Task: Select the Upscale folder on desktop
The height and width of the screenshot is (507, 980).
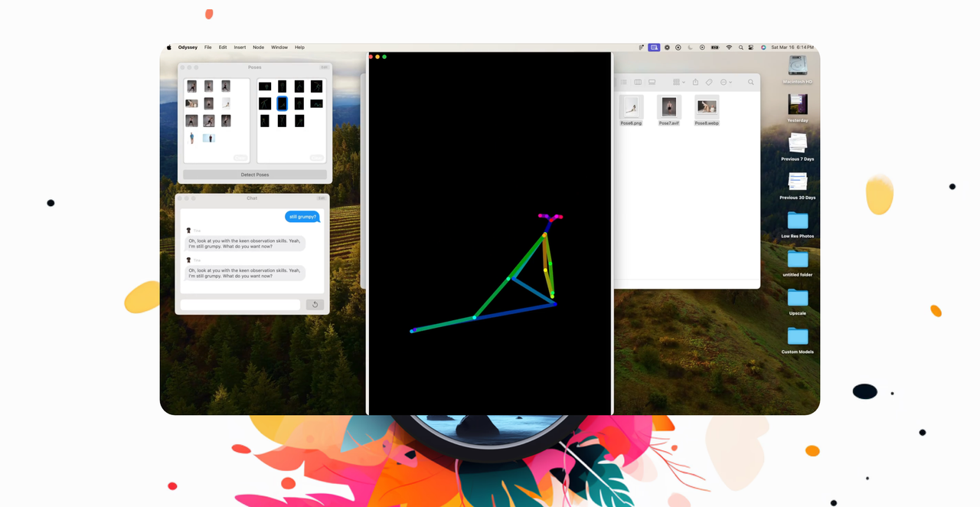Action: point(798,301)
